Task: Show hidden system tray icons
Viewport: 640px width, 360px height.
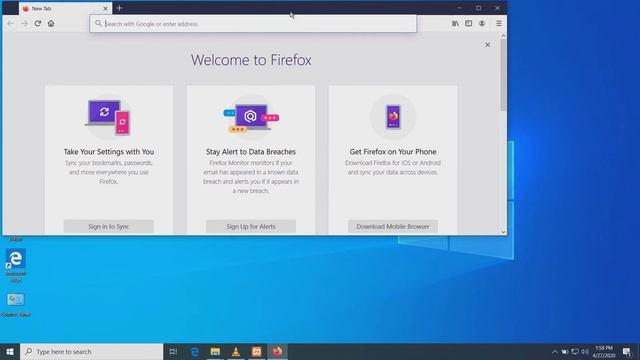Action: [x=554, y=351]
